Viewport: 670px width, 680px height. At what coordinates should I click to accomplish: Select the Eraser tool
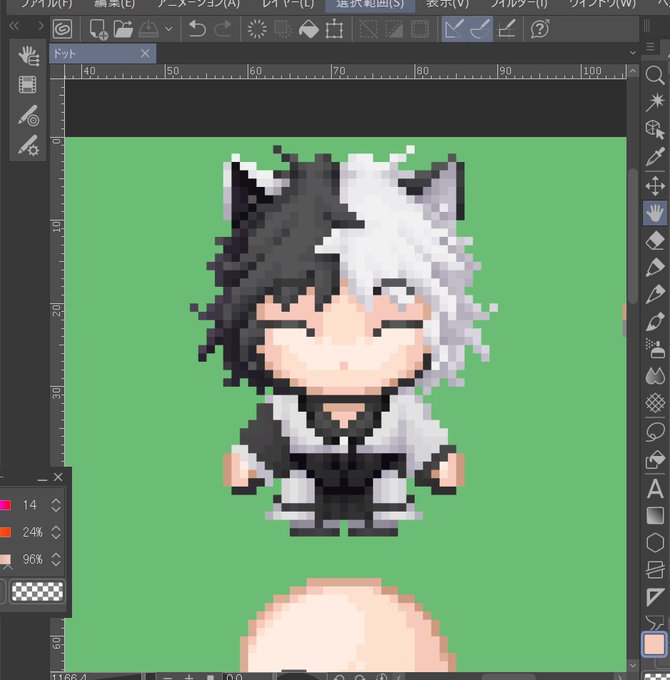[655, 241]
